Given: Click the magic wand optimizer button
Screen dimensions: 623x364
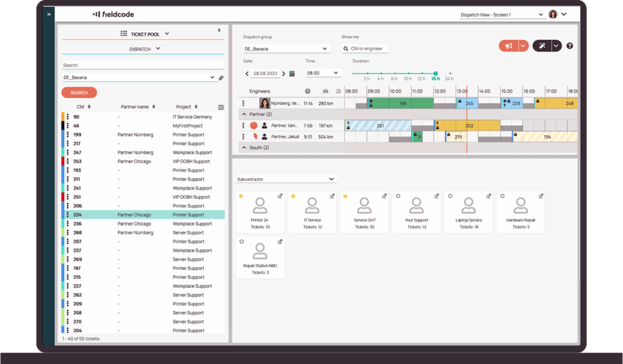Looking at the screenshot, I should [541, 46].
